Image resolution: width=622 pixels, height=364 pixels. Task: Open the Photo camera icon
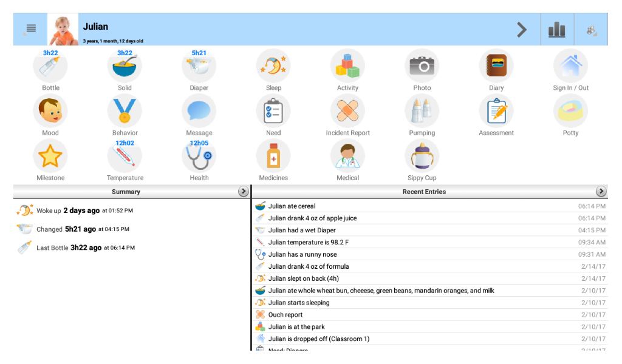pyautogui.click(x=422, y=67)
